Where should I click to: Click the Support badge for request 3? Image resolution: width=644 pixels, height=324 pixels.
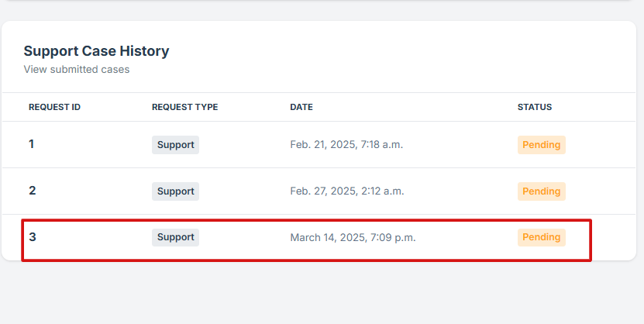(175, 237)
